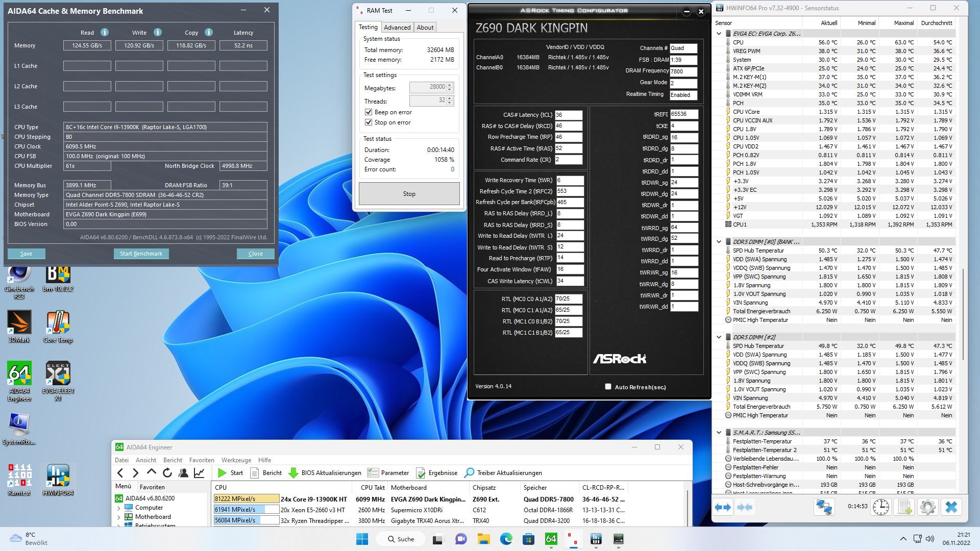Click Start Benchmark button
The height and width of the screenshot is (551, 980).
[141, 254]
